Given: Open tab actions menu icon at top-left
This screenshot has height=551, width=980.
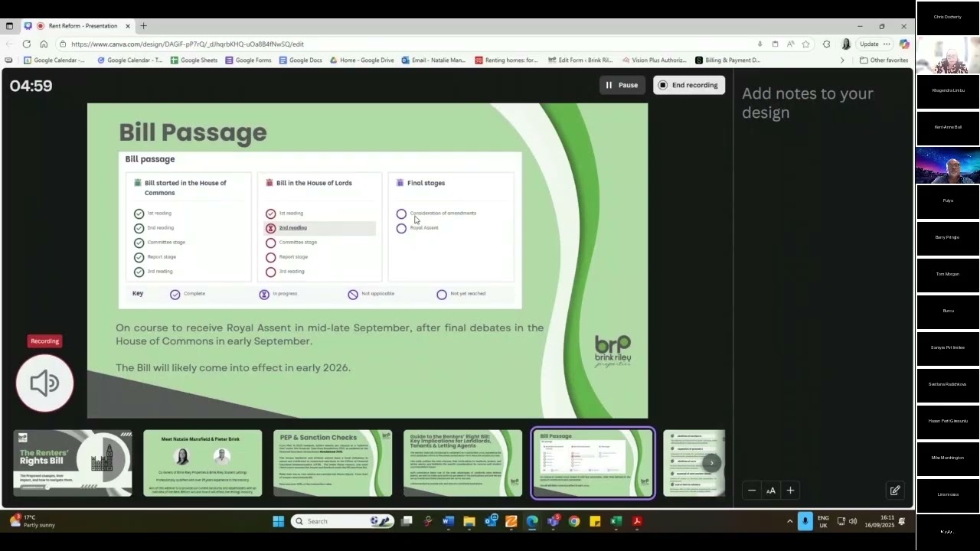Looking at the screenshot, I should [x=9, y=26].
